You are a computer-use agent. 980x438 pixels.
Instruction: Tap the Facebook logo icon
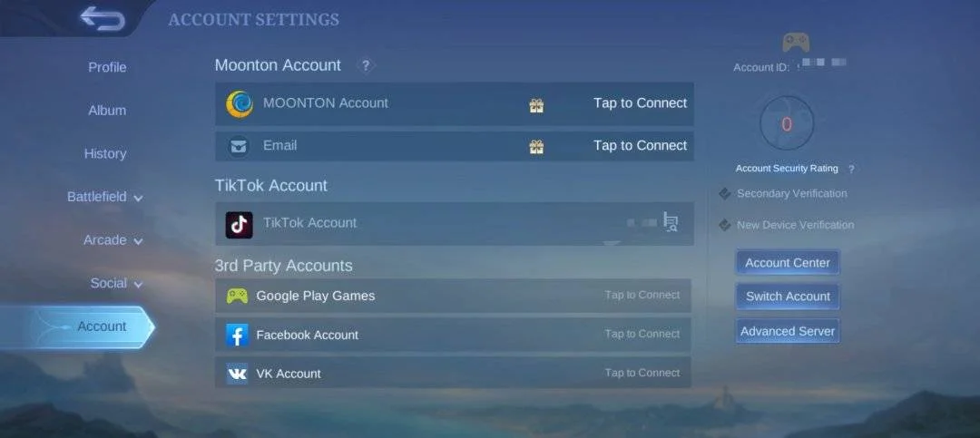tap(237, 335)
